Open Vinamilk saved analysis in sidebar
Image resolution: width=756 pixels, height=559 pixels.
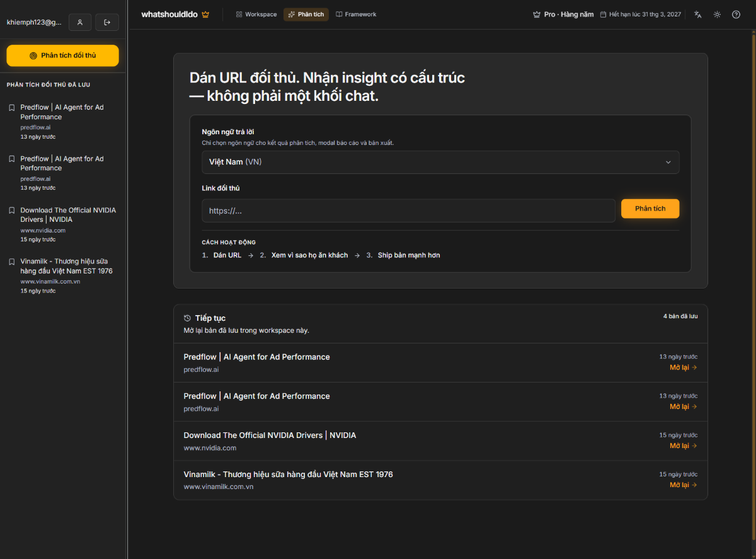tap(62, 275)
